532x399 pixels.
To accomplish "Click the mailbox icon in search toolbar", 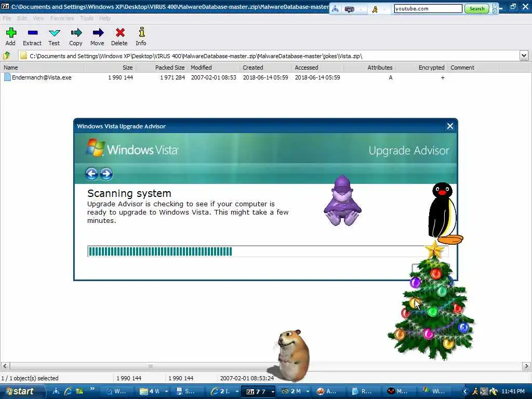I will tap(350, 9).
